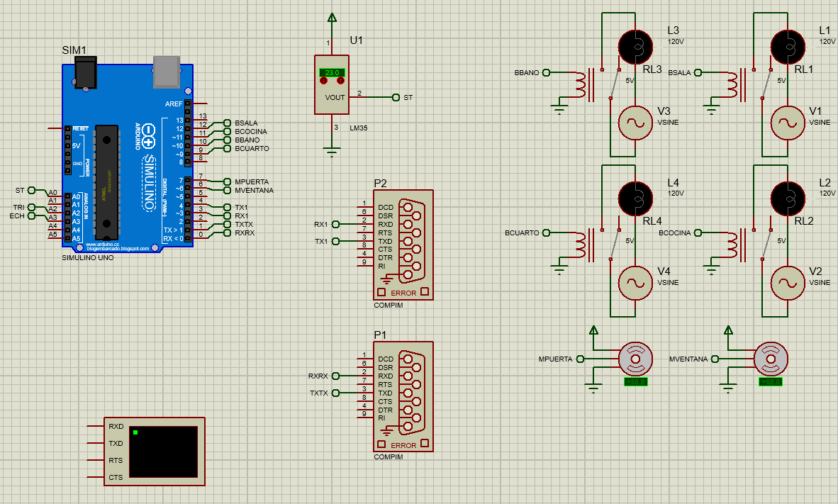
Task: Click the ST terminal at LM35 VOUT
Action: [x=396, y=97]
